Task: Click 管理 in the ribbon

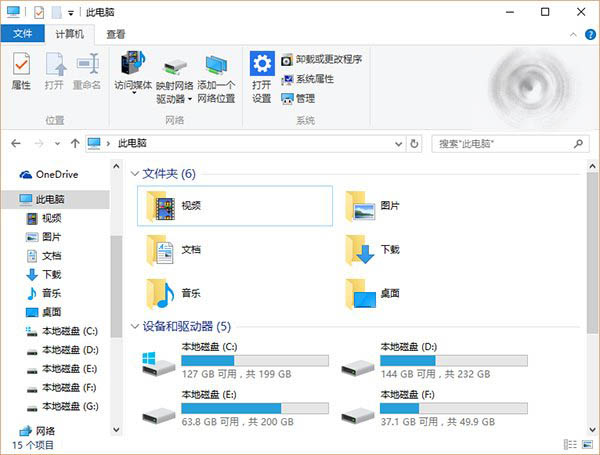Action: [x=298, y=99]
